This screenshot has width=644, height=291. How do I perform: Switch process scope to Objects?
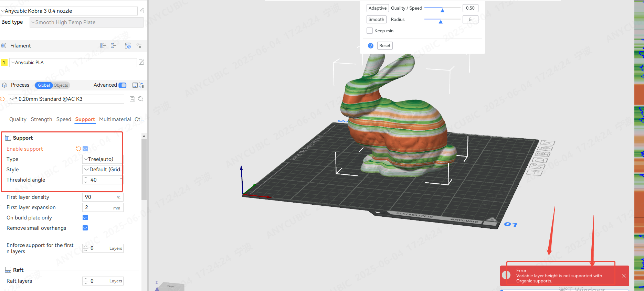[61, 85]
